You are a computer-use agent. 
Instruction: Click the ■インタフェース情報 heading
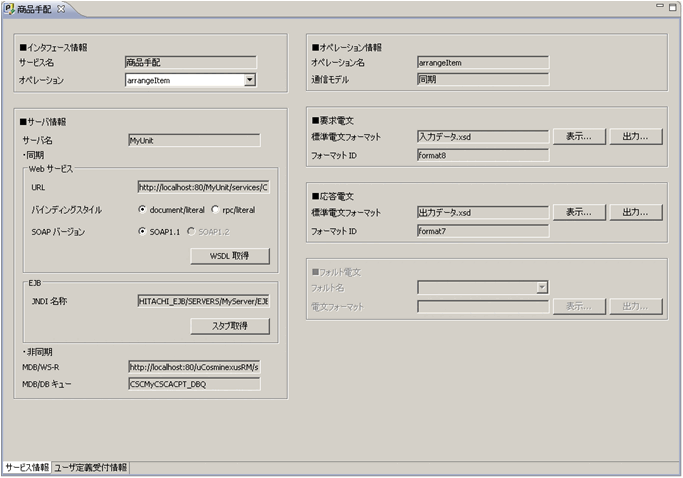pos(53,47)
